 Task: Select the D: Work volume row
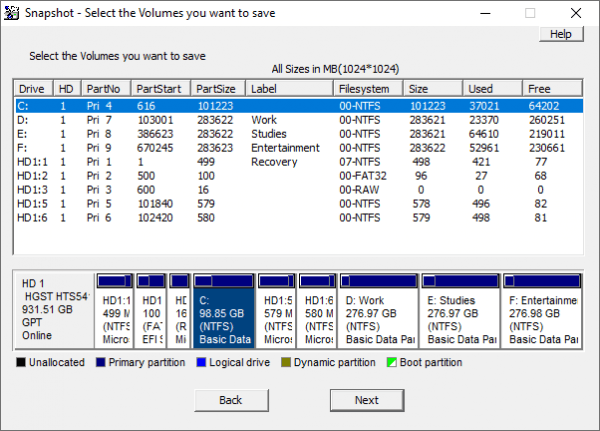point(299,120)
